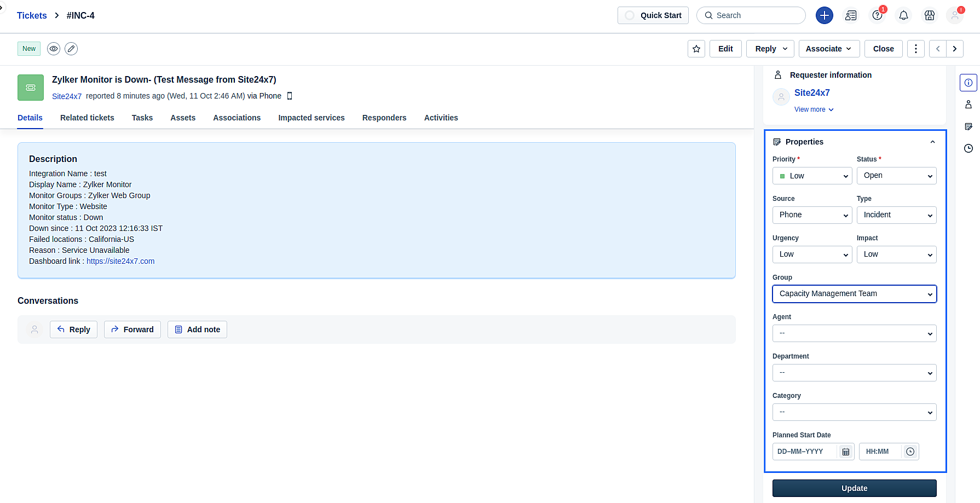Open the Group dropdown showing Capacity Management Team
The image size is (980, 503).
pyautogui.click(x=854, y=293)
